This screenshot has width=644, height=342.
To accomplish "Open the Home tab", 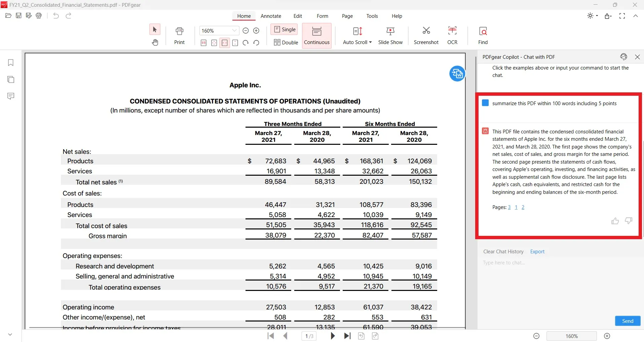I will coord(244,16).
